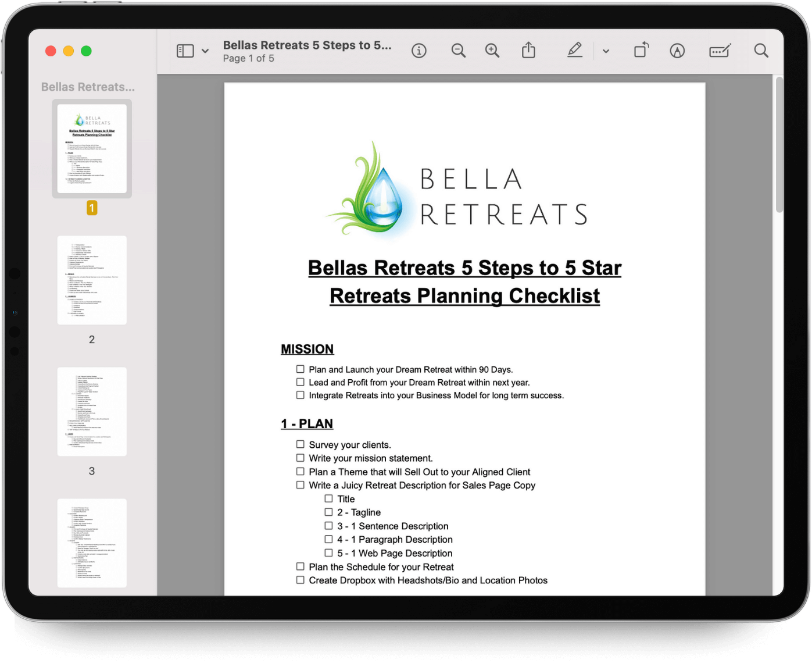Tick '4 - 1 Paragraph Description' checkbox
This screenshot has height=663, width=812.
[x=329, y=539]
